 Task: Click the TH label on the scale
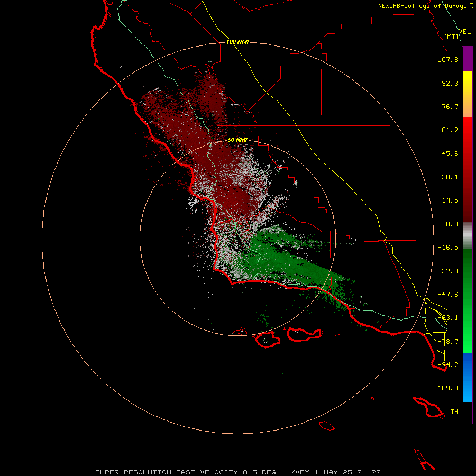[454, 412]
